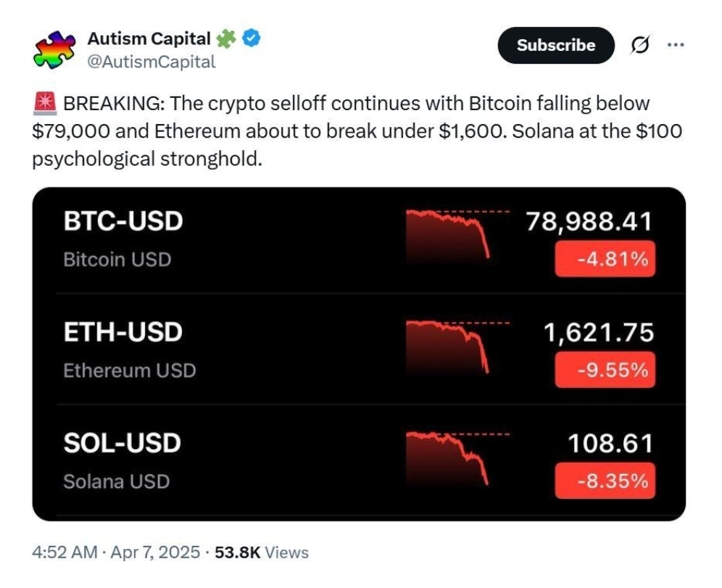Click the blue verified checkmark badge

(252, 38)
